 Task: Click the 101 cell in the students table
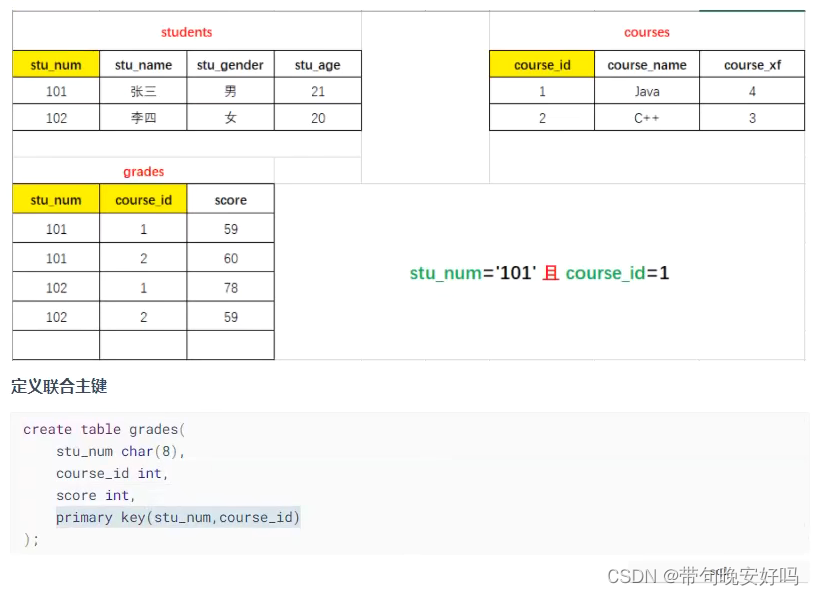point(56,91)
